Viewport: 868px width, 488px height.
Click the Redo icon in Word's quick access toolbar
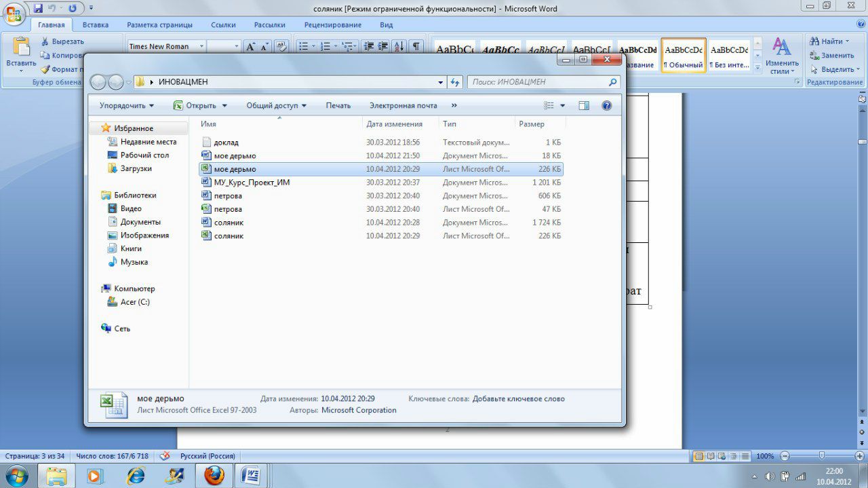click(x=73, y=8)
